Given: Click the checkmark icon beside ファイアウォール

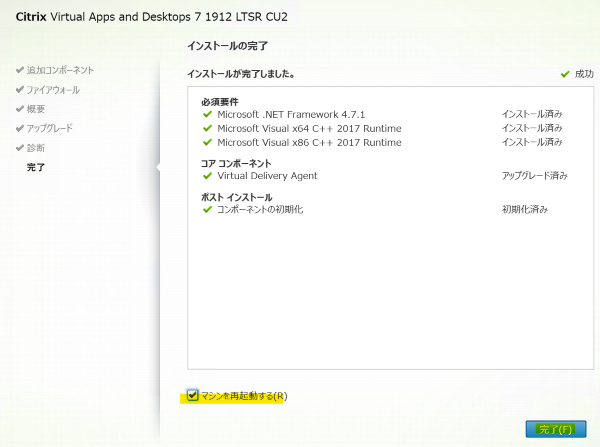Looking at the screenshot, I should tap(20, 90).
